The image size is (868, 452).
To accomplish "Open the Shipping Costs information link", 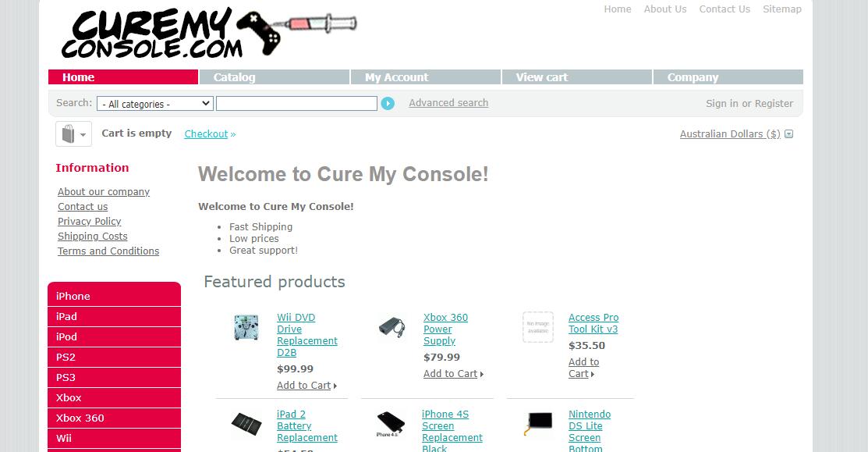I will click(93, 236).
